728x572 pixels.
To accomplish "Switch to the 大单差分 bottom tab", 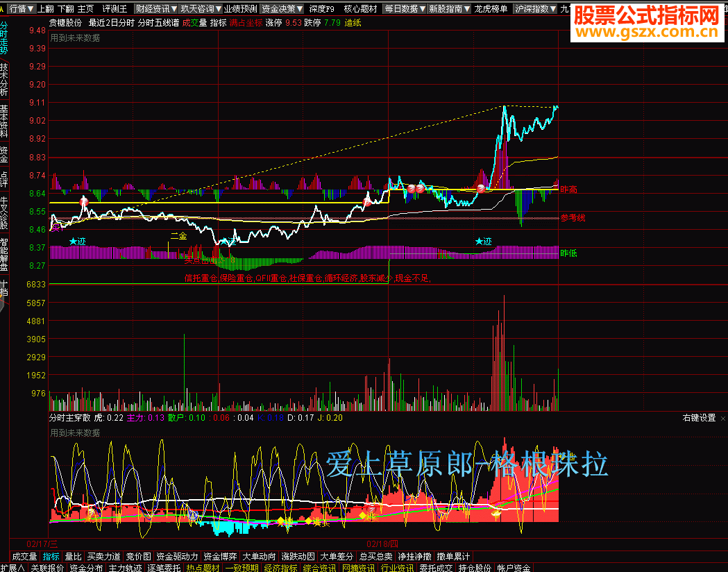I will pos(337,556).
